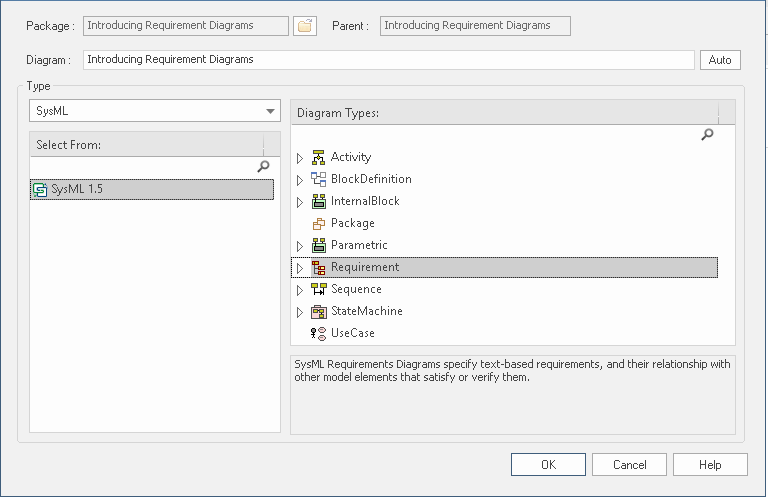Click the Package diagram icon
The width and height of the screenshot is (768, 497).
tap(319, 223)
